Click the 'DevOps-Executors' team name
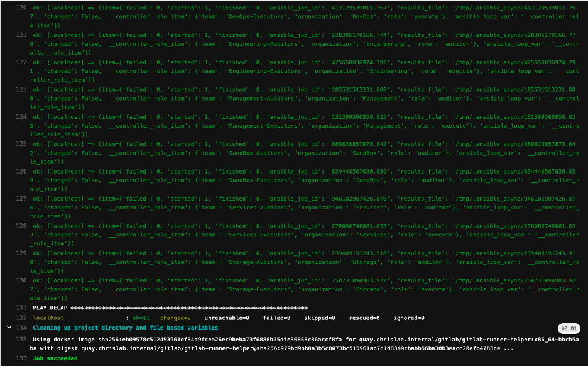This screenshot has width=588, height=366. pos(256,16)
